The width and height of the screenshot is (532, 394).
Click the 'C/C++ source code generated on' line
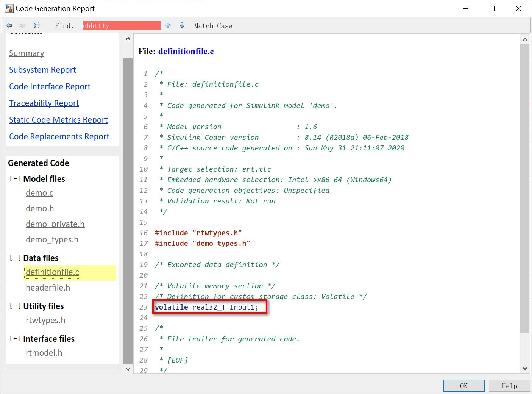pos(282,148)
